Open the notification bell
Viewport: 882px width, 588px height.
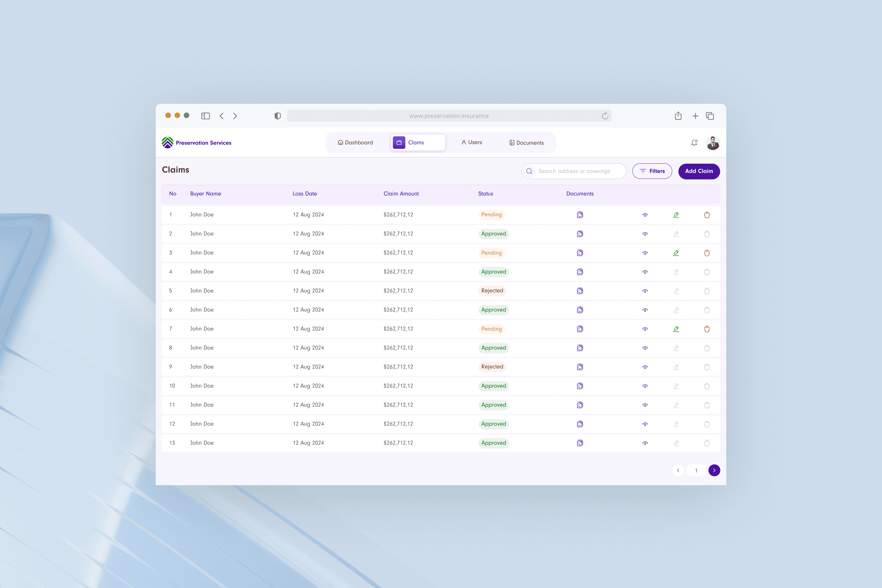tap(694, 143)
